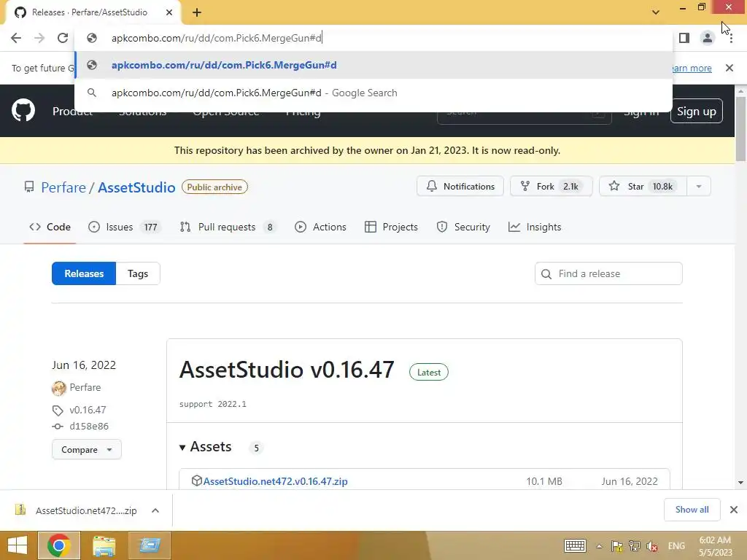Click the muted volume tray icon
This screenshot has height=560, width=747.
click(652, 545)
